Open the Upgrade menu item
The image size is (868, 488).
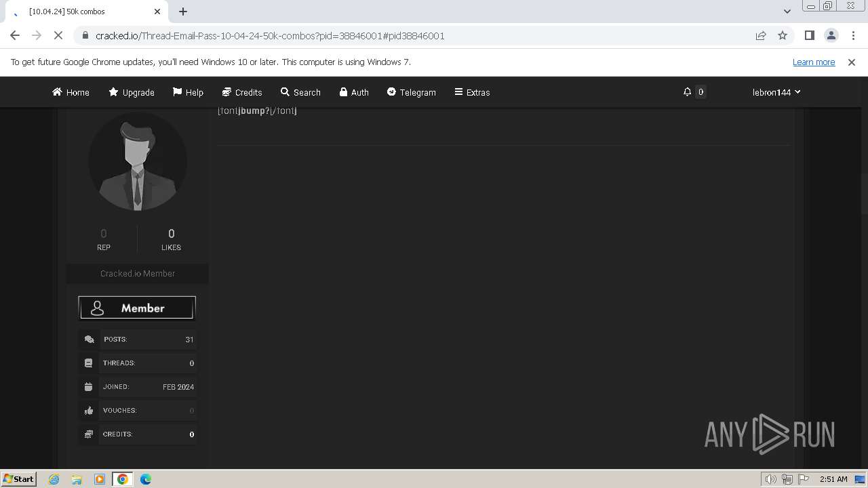pyautogui.click(x=132, y=92)
